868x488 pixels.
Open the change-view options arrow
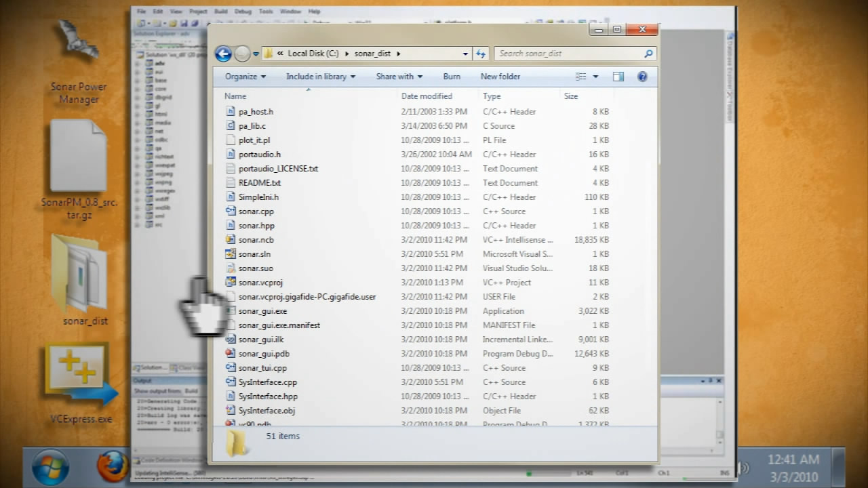coord(595,77)
